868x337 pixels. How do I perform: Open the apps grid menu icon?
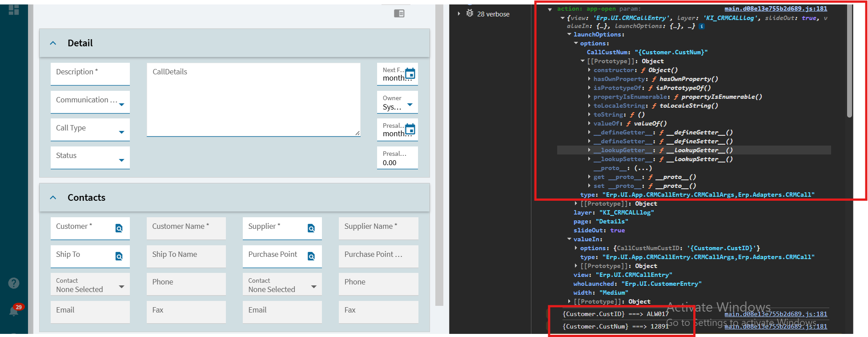(x=14, y=10)
